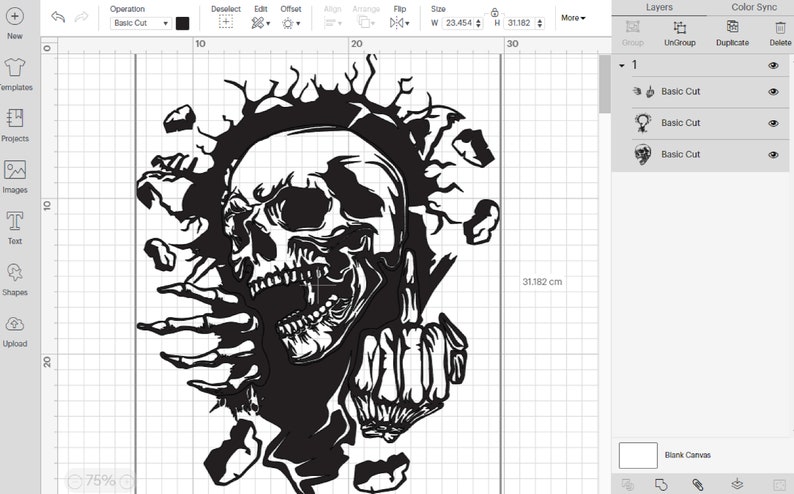Click the Undo arrow
The height and width of the screenshot is (494, 794).
click(x=58, y=17)
